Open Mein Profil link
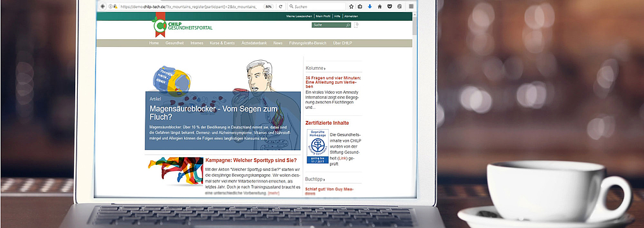Viewport: 644px width, 228px height. [323, 16]
